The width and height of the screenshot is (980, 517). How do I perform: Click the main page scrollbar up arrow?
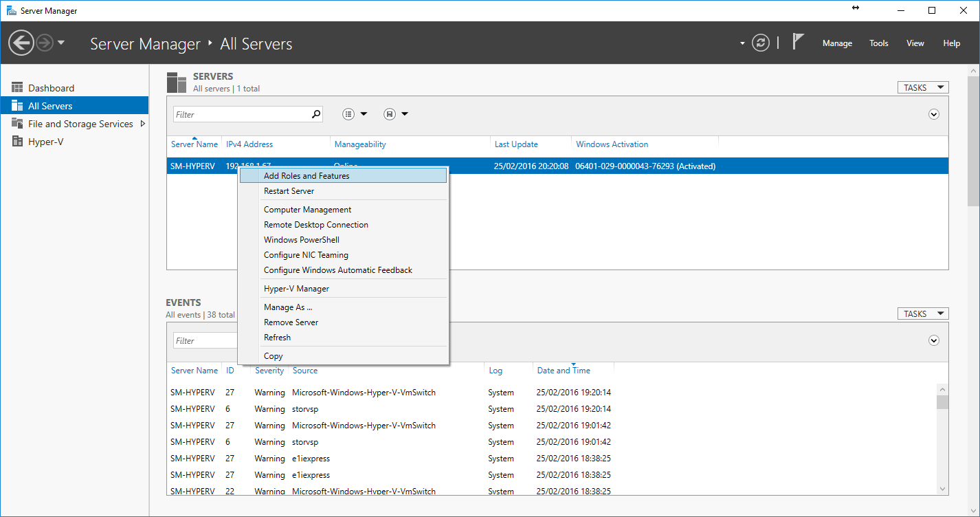pos(973,71)
